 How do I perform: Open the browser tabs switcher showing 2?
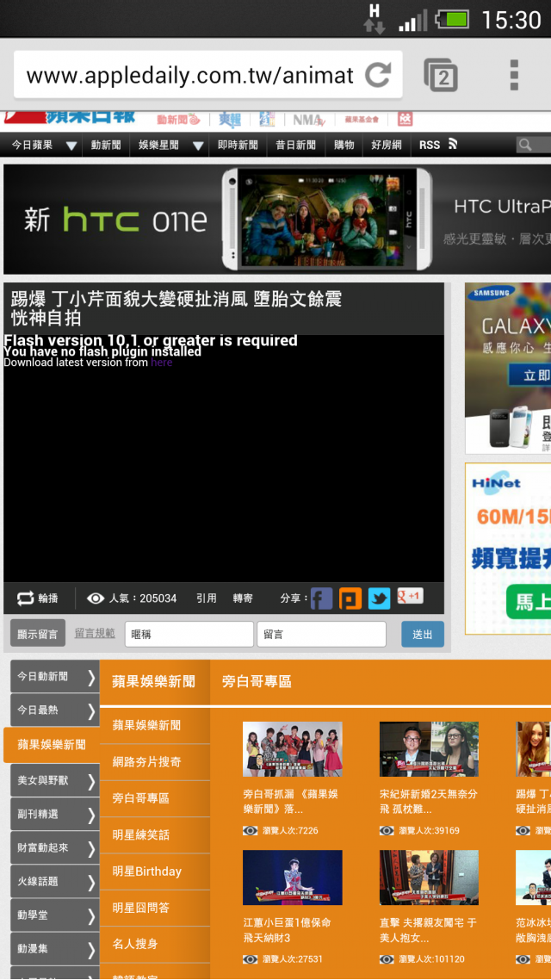click(x=442, y=75)
